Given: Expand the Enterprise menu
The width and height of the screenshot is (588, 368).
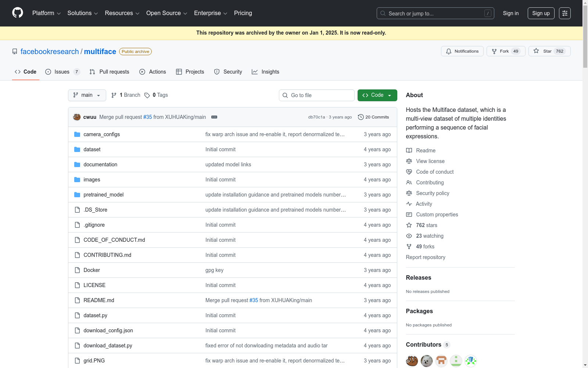Looking at the screenshot, I should pos(211,13).
